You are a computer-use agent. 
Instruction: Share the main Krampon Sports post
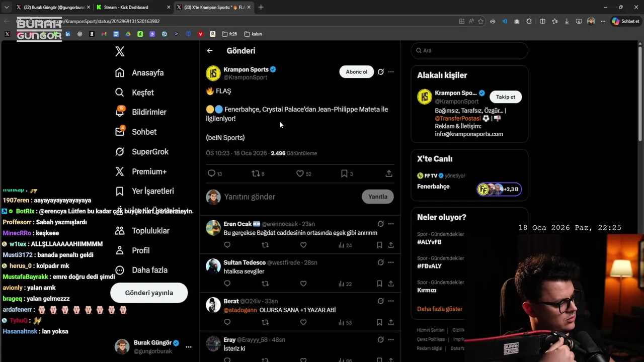389,173
